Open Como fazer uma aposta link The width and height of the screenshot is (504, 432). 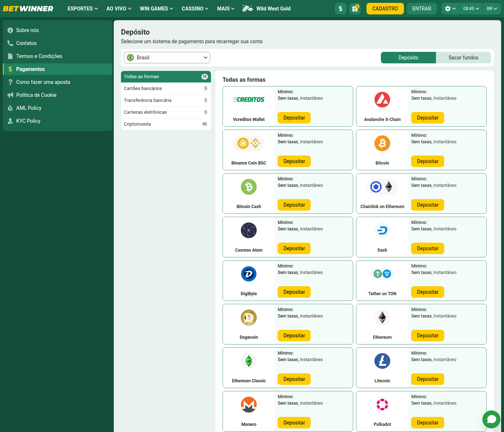tap(58, 82)
